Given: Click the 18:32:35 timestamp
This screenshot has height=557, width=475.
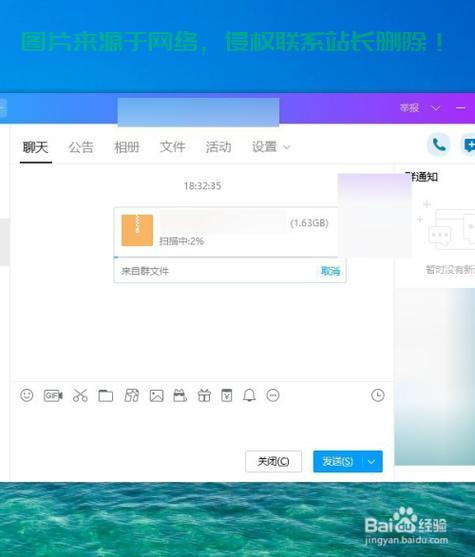Looking at the screenshot, I should click(x=203, y=186).
